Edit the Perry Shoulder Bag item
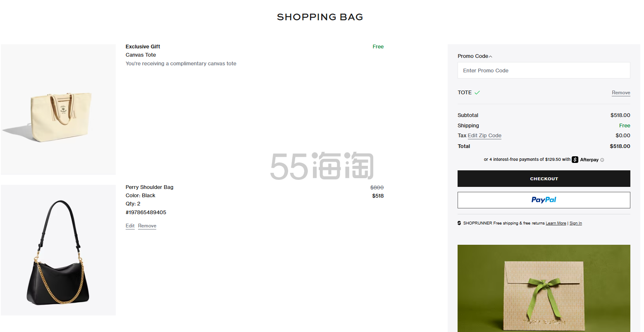 pyautogui.click(x=130, y=226)
